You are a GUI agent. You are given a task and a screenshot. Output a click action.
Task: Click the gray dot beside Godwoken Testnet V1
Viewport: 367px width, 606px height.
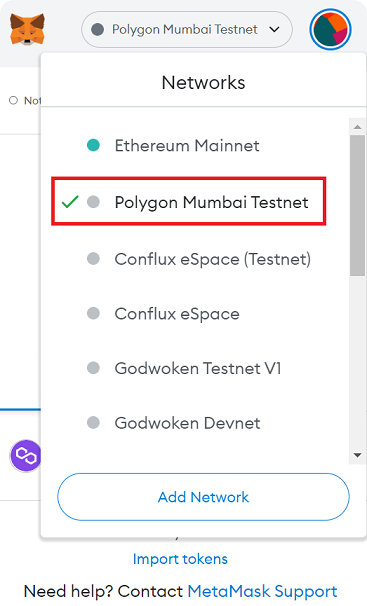tap(93, 368)
